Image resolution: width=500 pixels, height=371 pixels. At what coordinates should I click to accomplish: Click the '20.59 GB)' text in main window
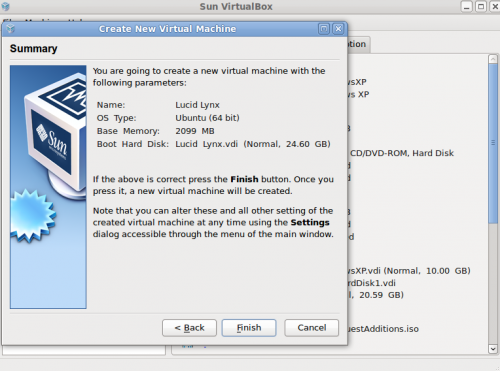[381, 295]
